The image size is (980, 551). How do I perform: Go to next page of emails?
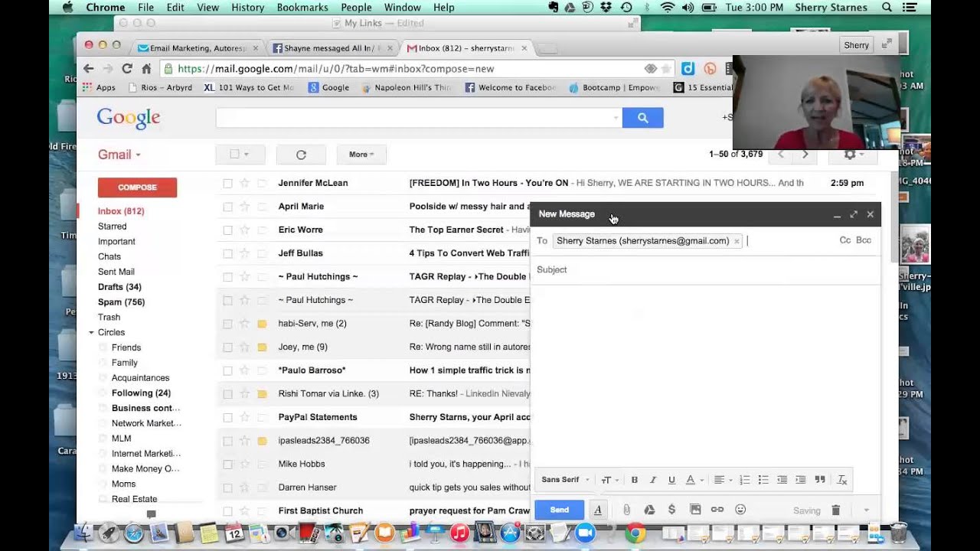click(805, 155)
